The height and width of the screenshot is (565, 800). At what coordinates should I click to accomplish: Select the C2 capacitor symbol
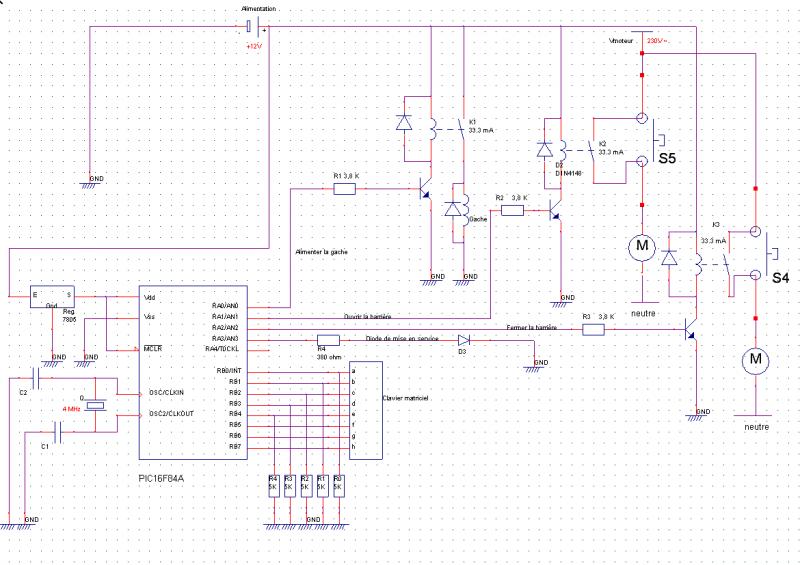point(36,378)
